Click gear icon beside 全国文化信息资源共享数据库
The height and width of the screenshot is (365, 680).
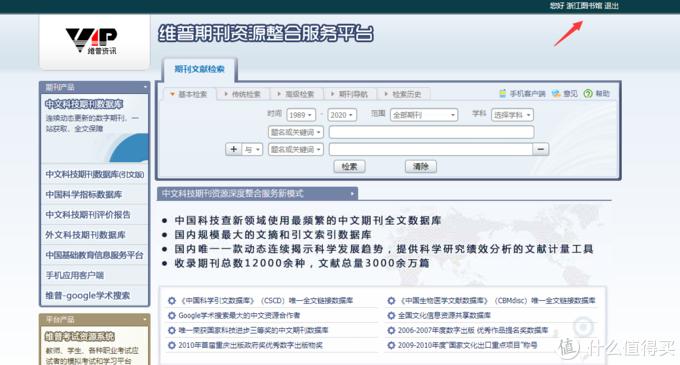point(391,316)
